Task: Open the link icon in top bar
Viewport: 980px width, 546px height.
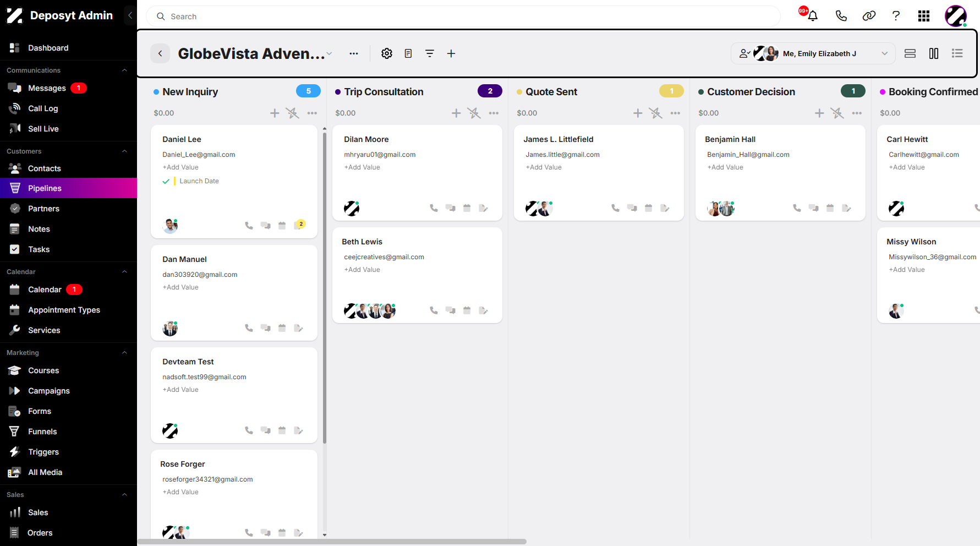Action: tap(869, 16)
